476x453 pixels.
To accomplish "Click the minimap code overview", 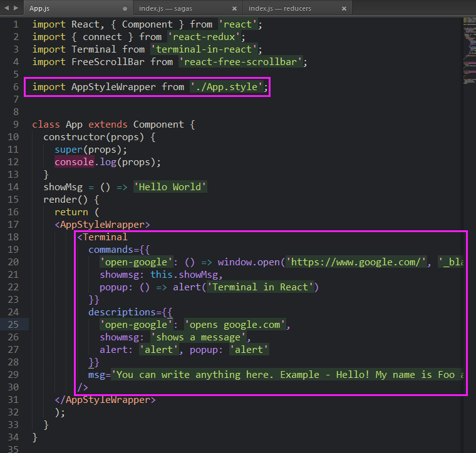I will 469,51.
